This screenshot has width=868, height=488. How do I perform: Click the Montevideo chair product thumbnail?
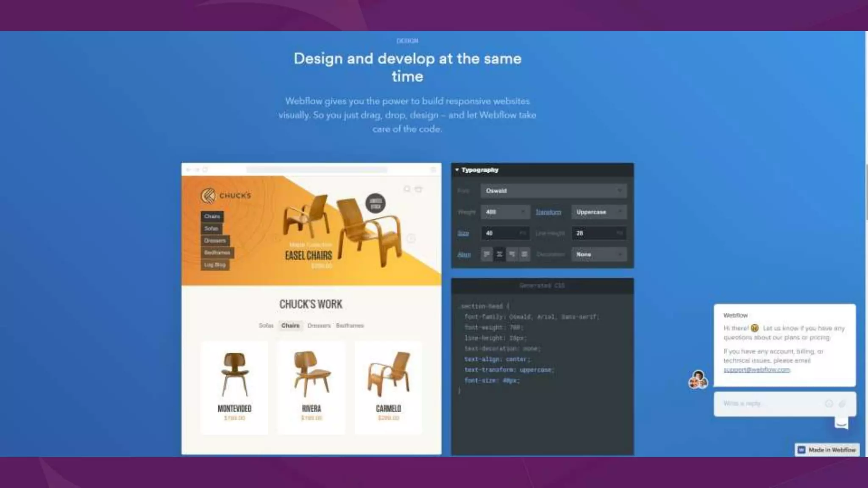point(234,375)
